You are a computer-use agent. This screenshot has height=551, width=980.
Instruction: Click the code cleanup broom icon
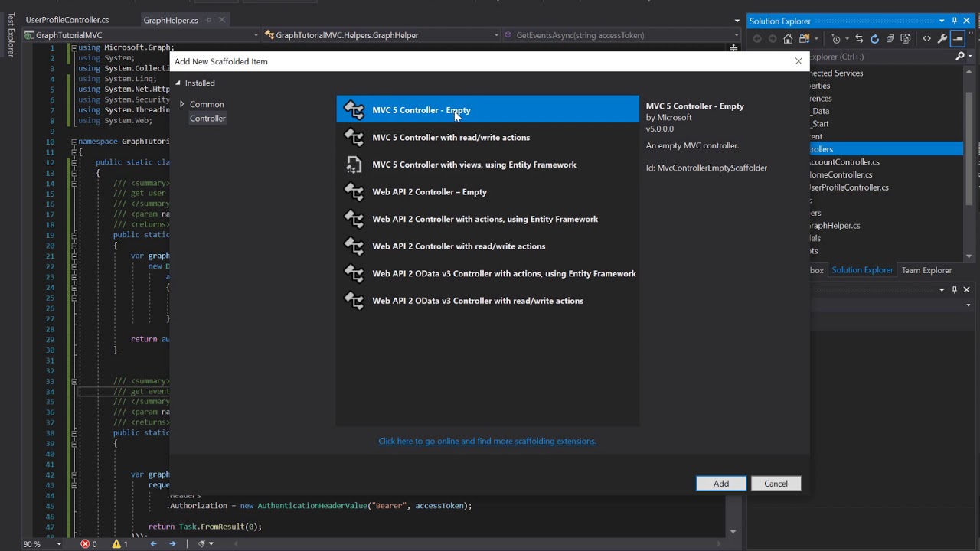201,544
